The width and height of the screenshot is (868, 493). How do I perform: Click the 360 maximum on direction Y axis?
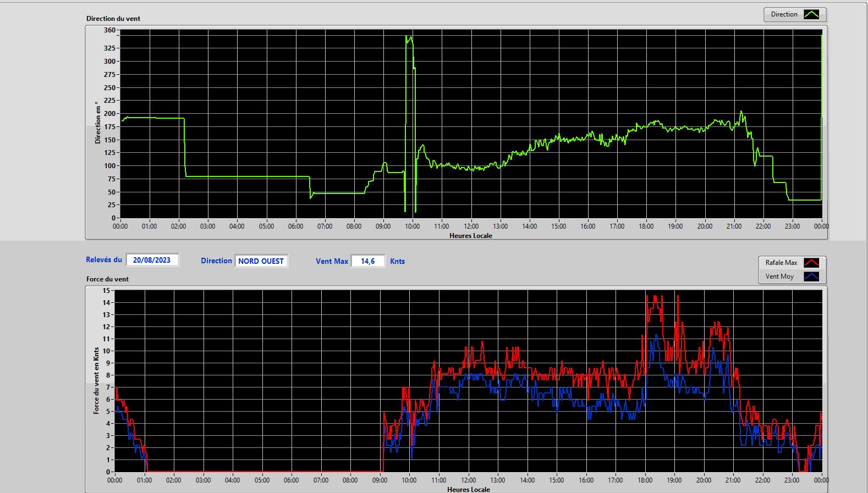[109, 30]
